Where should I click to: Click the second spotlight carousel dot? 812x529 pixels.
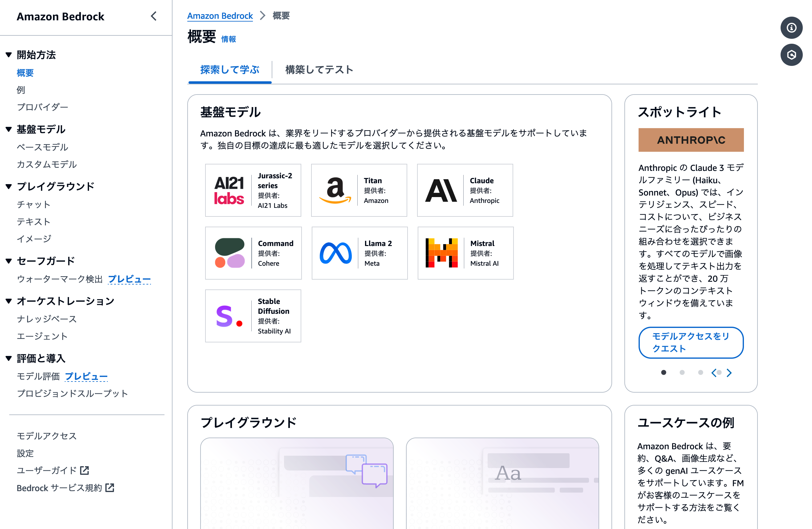coord(682,373)
